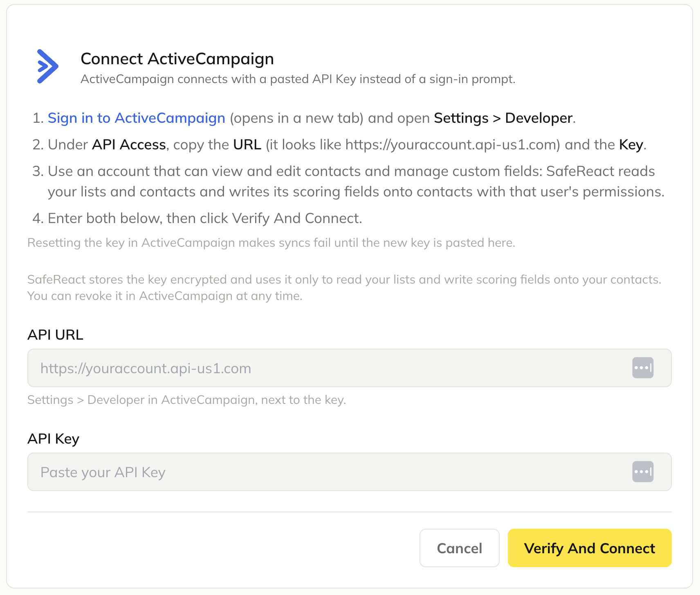Click the hint text 'Settings > Developer in ActiveCampaign, next to the key.'
This screenshot has height=595, width=700.
pos(187,400)
